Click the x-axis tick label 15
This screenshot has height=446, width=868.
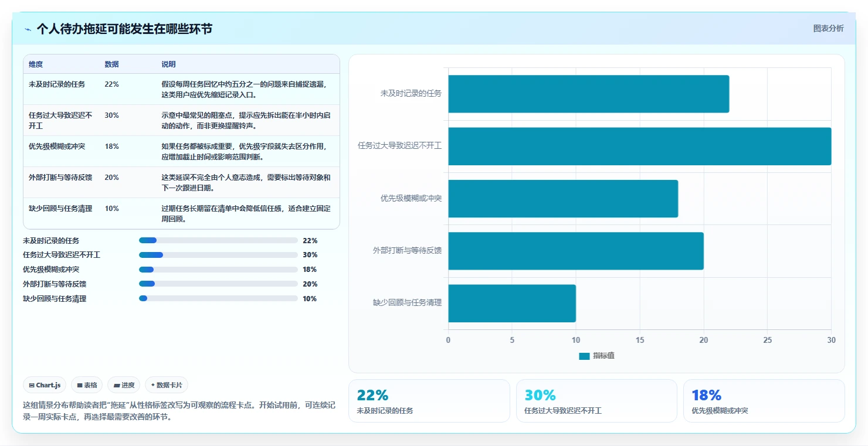(x=640, y=340)
